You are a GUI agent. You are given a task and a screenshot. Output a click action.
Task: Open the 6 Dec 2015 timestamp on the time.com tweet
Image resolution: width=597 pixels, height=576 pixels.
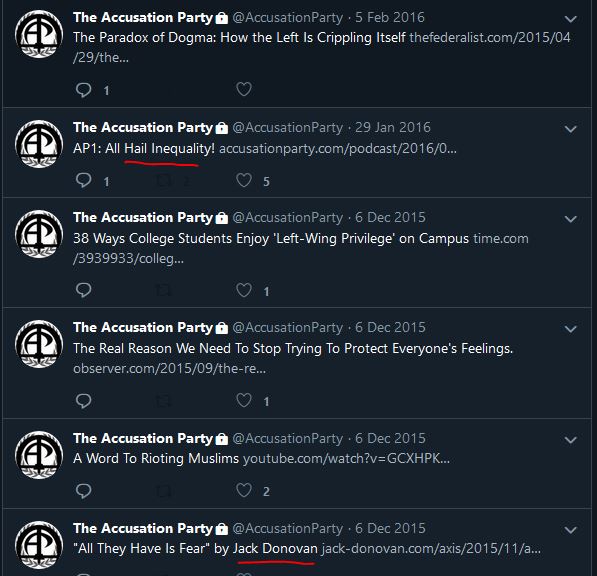390,217
